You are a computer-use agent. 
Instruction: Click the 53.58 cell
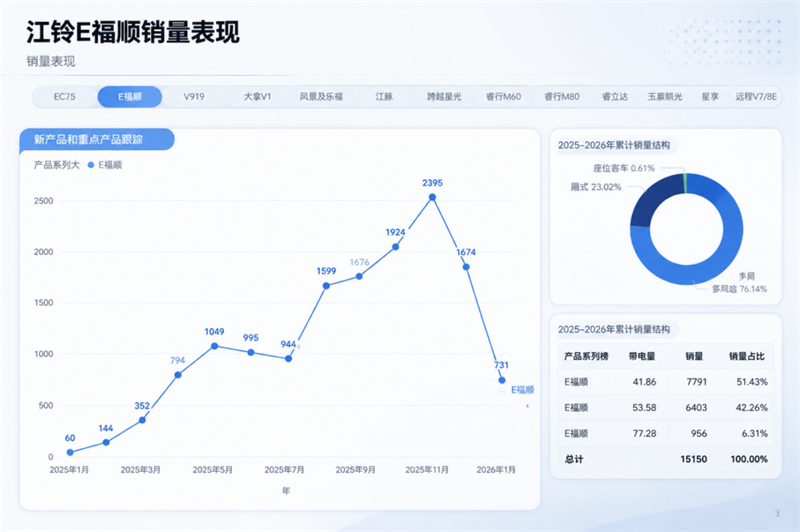(644, 408)
